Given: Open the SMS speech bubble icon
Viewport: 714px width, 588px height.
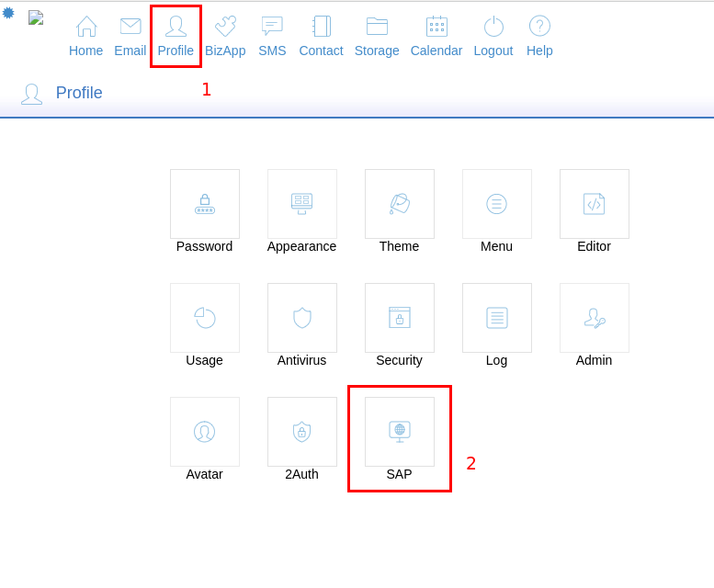Looking at the screenshot, I should click(x=272, y=27).
